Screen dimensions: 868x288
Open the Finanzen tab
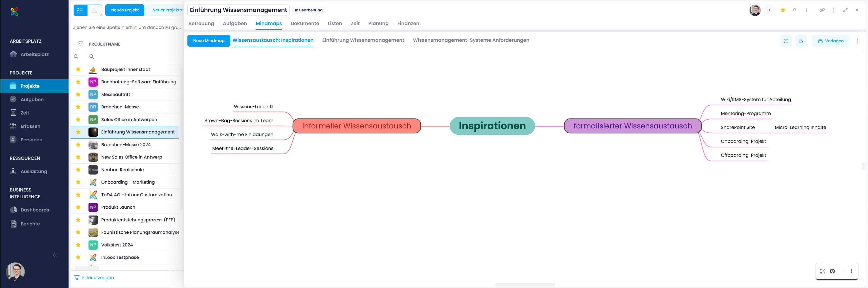coord(408,23)
